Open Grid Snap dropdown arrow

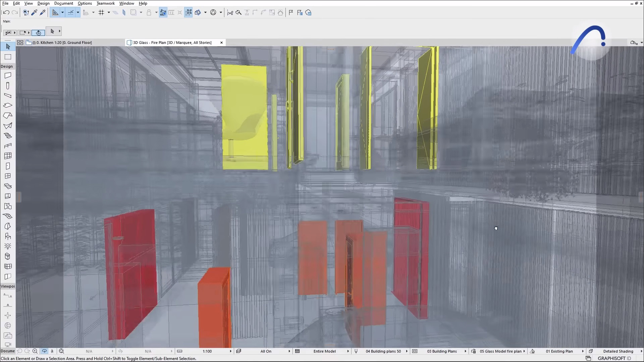pos(109,12)
